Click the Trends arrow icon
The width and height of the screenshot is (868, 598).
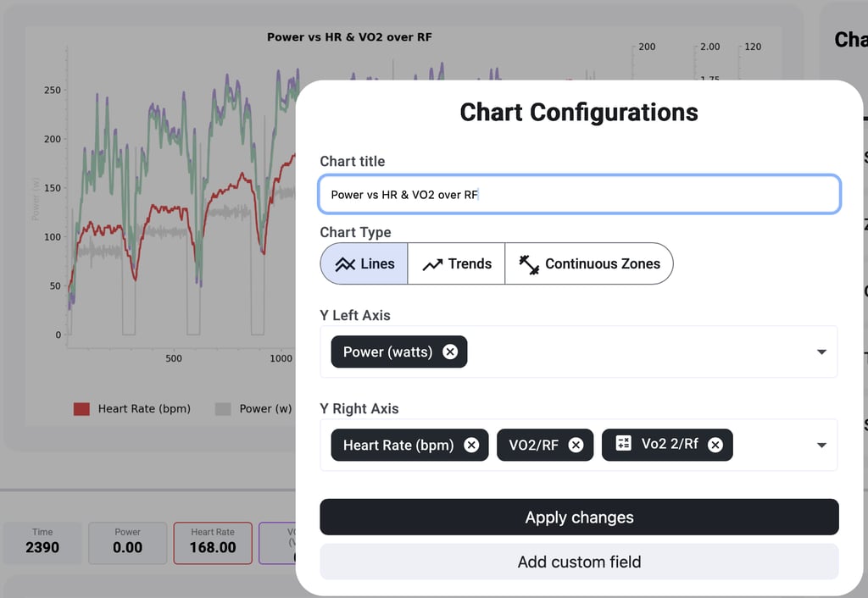[x=432, y=264]
